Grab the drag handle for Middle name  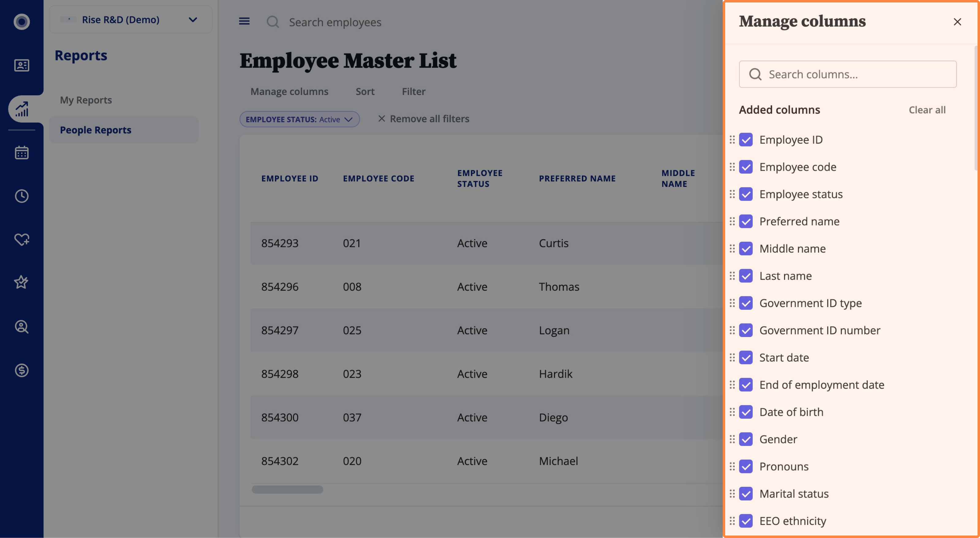(732, 248)
